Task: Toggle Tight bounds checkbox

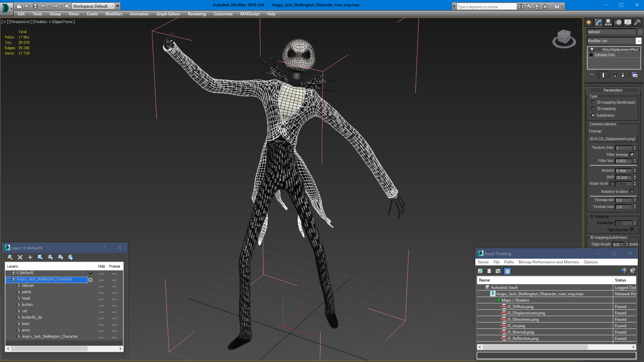Action: (632, 229)
